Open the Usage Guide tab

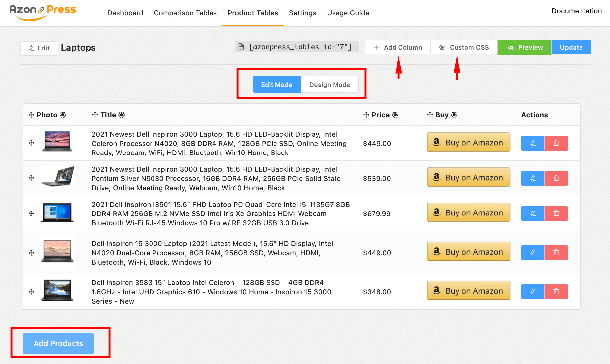coord(348,13)
